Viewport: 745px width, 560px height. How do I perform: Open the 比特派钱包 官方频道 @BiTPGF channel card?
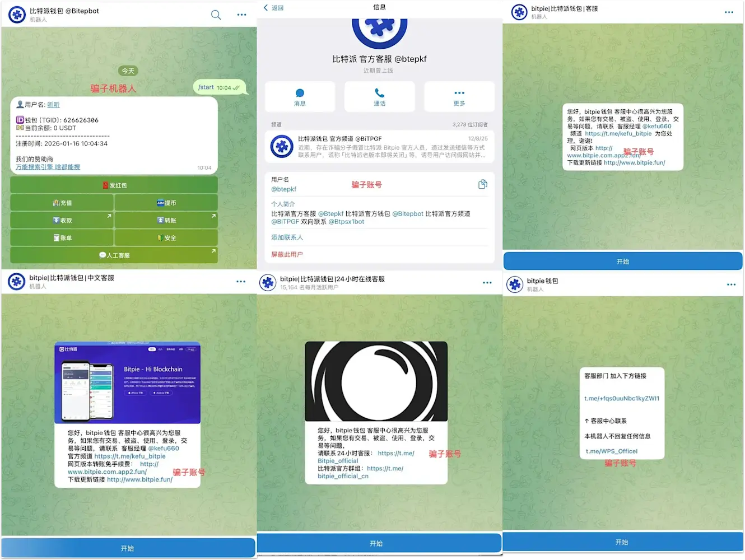pos(379,147)
